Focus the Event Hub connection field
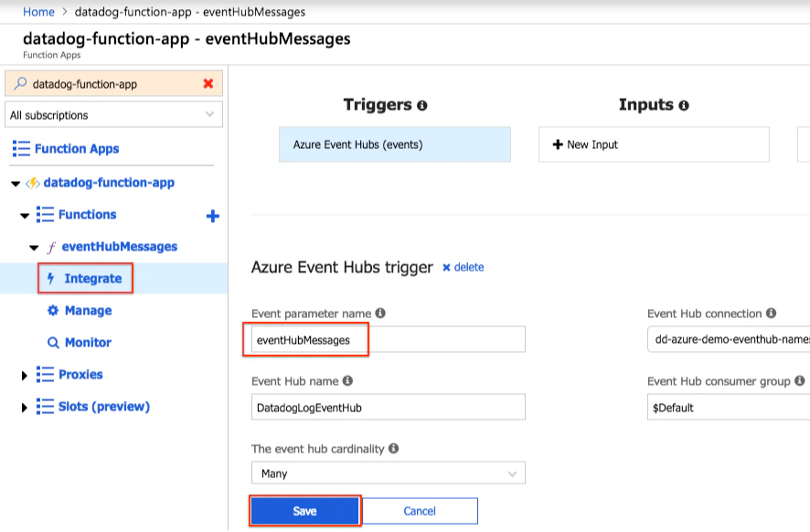 pos(729,339)
